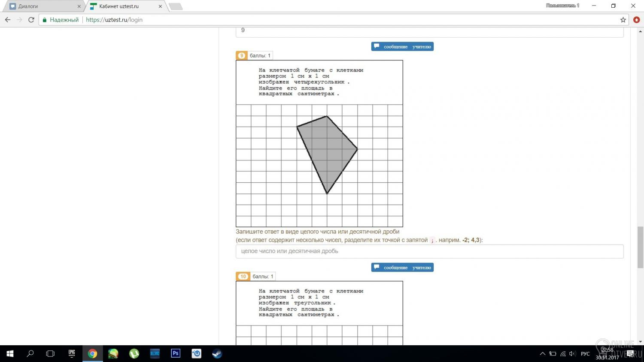This screenshot has width=644, height=362.
Task: Open the red extension icon in the browser toolbar
Action: point(636,20)
